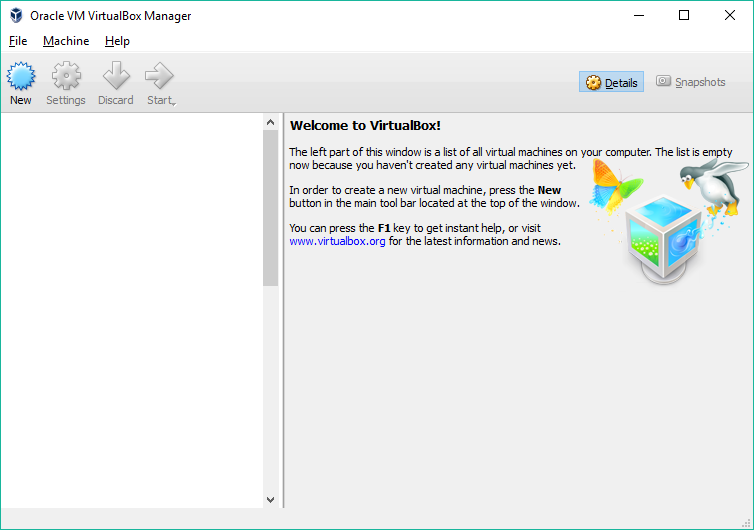This screenshot has width=754, height=530.
Task: Open the Start button's dropdown arrow
Action: pyautogui.click(x=174, y=102)
